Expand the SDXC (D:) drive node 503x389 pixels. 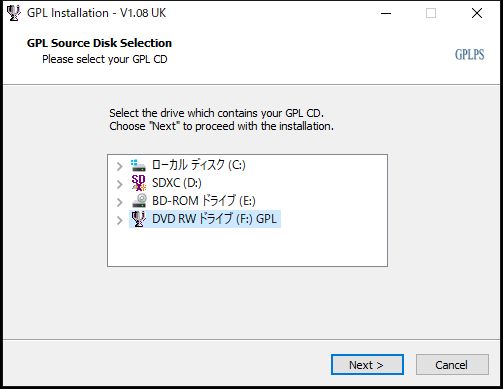(x=120, y=184)
